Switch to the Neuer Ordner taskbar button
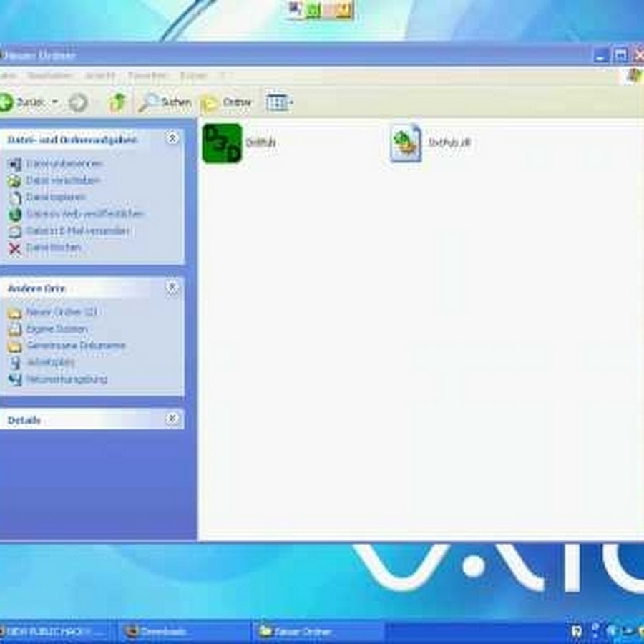644x644 pixels. (318, 632)
